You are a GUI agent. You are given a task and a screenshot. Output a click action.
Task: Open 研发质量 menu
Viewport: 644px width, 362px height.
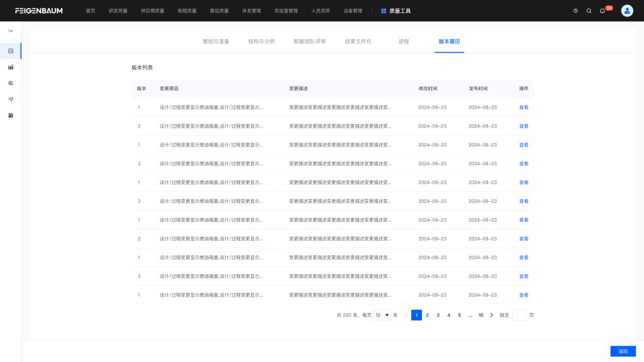(118, 11)
